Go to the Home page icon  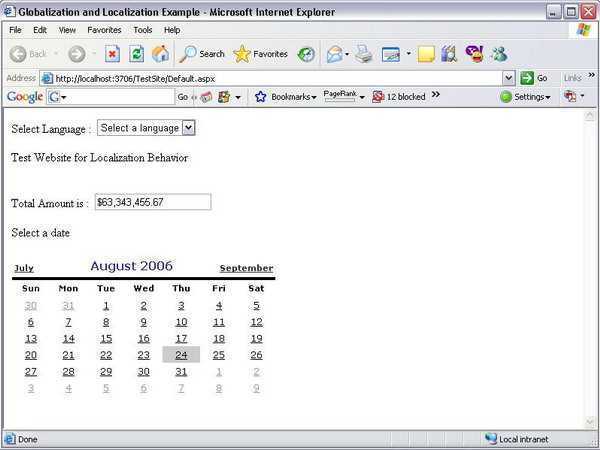coord(160,54)
